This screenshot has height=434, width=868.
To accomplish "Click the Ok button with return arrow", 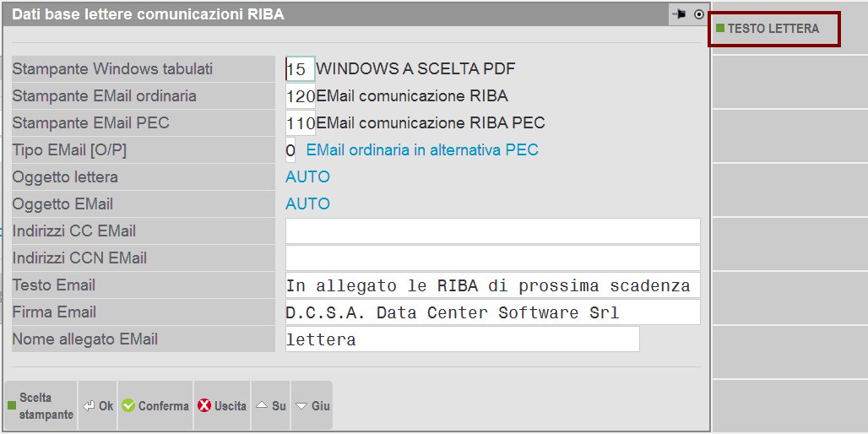I will click(x=98, y=406).
